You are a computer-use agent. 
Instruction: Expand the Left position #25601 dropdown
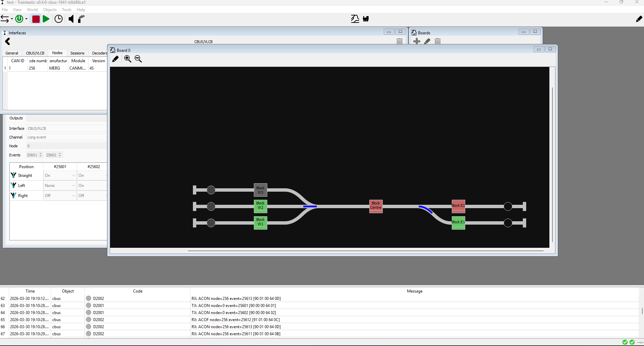coord(60,186)
